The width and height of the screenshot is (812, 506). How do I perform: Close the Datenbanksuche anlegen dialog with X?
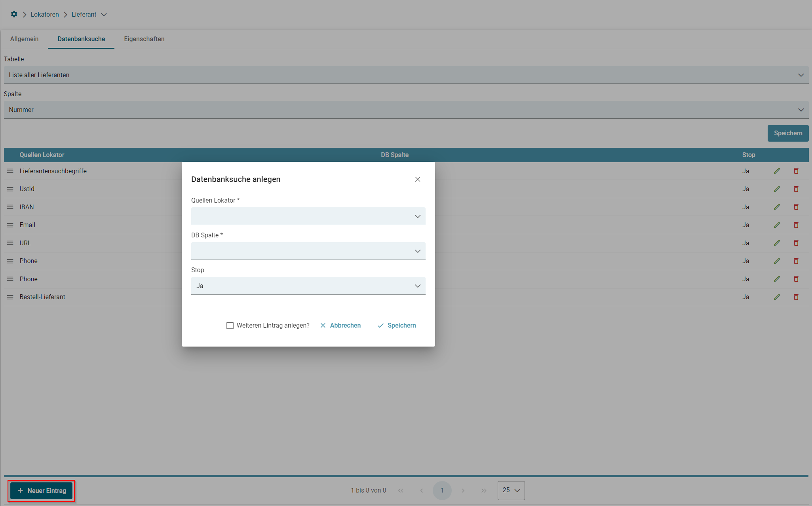point(418,179)
